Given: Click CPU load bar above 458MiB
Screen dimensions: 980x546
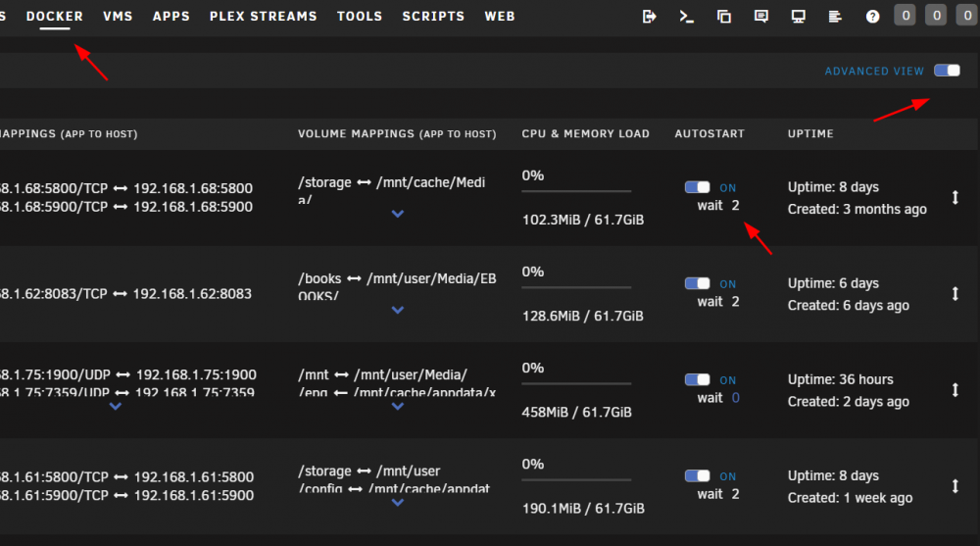Looking at the screenshot, I should (x=576, y=384).
